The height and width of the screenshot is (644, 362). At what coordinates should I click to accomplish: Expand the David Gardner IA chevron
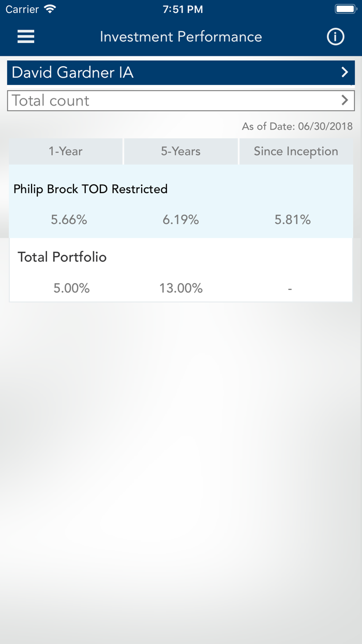click(x=345, y=72)
